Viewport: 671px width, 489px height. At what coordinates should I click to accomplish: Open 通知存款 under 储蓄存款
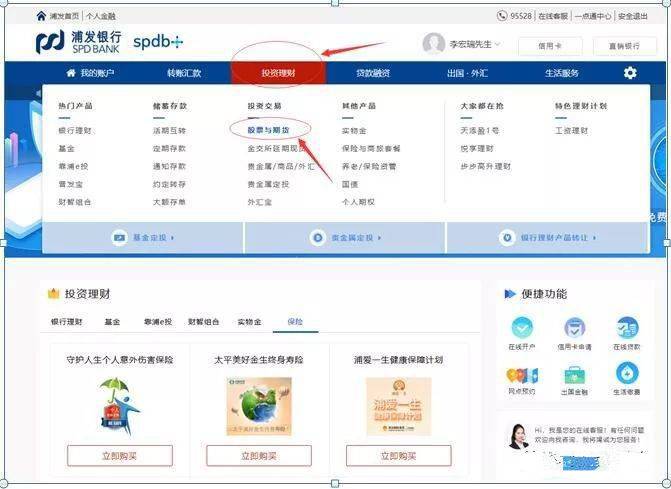[169, 166]
